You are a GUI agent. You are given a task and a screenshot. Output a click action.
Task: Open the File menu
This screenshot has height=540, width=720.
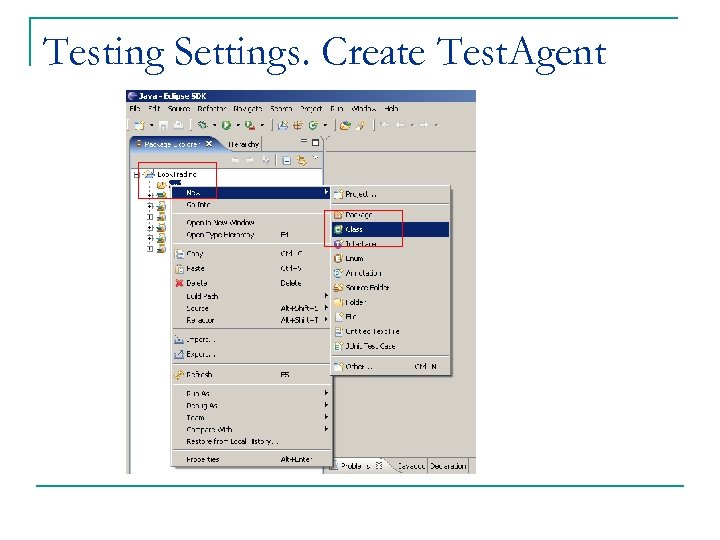point(135,109)
